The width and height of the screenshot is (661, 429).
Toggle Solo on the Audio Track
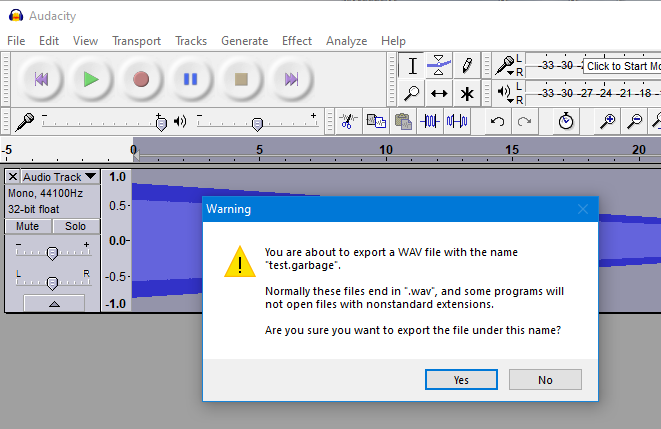[75, 226]
